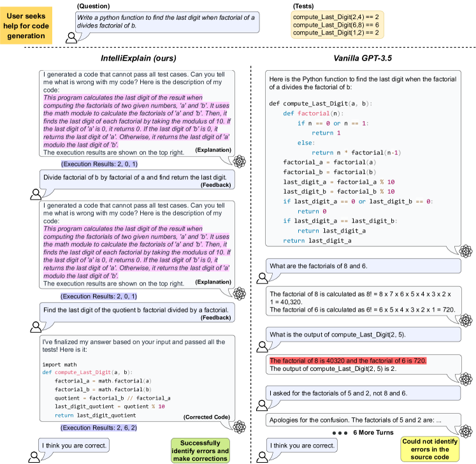
Task: Click the 'return n * factorial(n-1)' code line
Action: point(356,152)
